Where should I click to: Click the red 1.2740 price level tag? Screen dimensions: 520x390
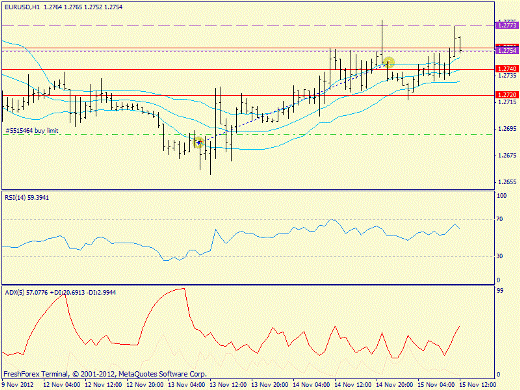point(507,69)
